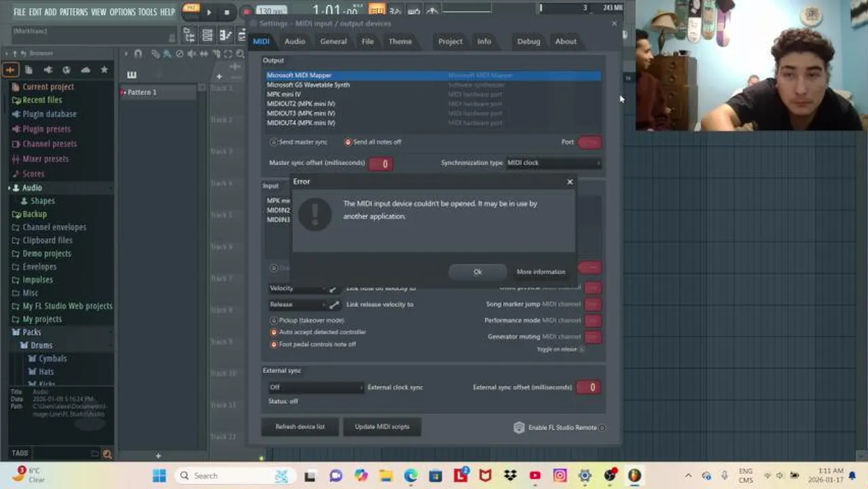Click the Stop button in the transport bar

coord(226,12)
